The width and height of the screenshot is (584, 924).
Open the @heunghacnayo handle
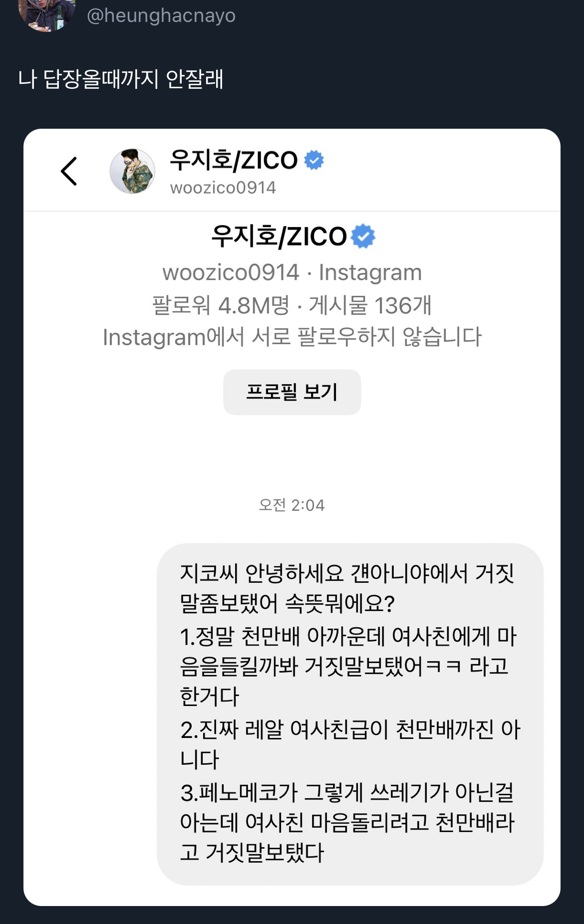pos(161,15)
